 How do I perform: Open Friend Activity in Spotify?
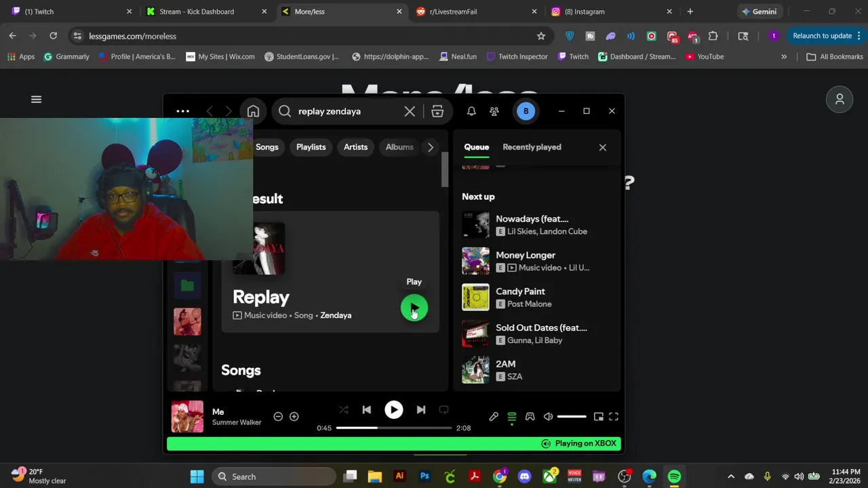pyautogui.click(x=494, y=111)
